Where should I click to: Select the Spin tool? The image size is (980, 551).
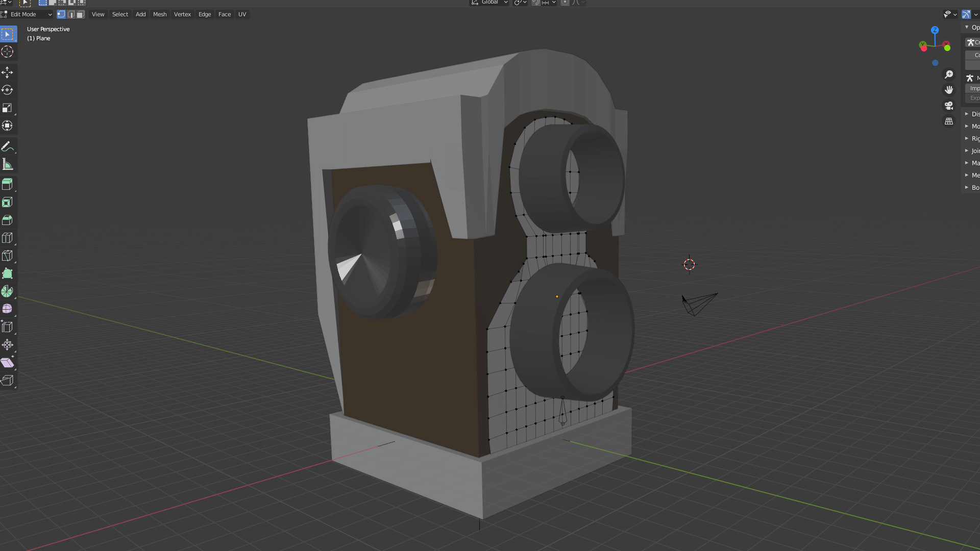click(x=8, y=292)
